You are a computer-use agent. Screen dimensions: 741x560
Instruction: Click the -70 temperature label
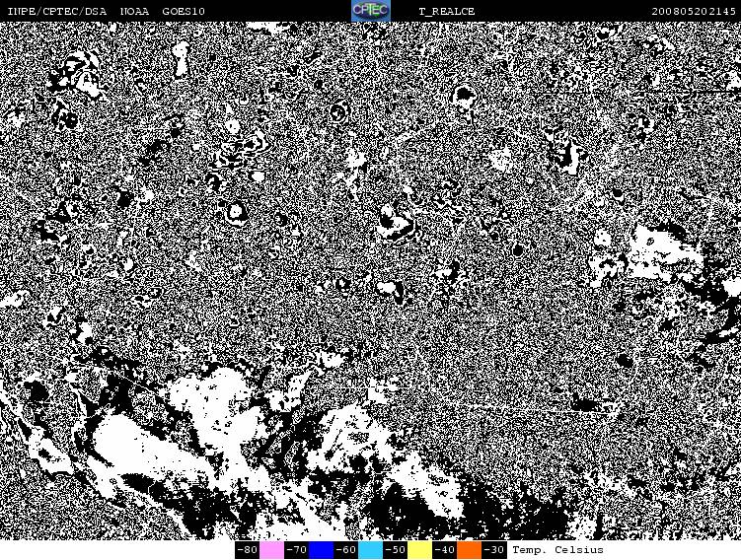tap(296, 550)
